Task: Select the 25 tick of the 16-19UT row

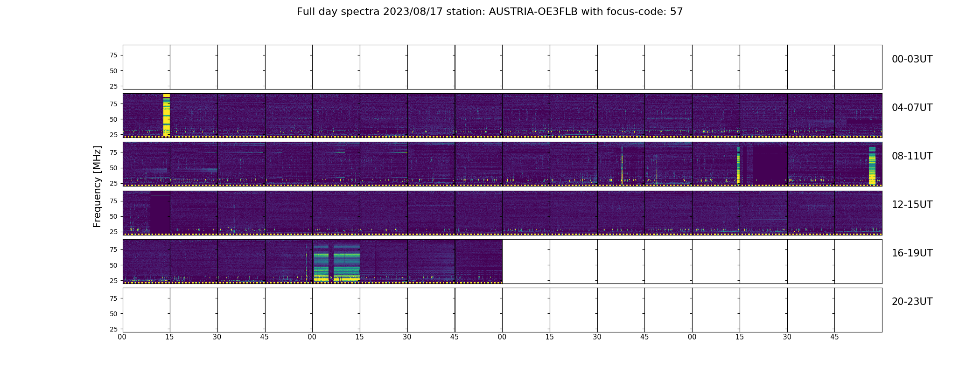Action: (x=113, y=281)
